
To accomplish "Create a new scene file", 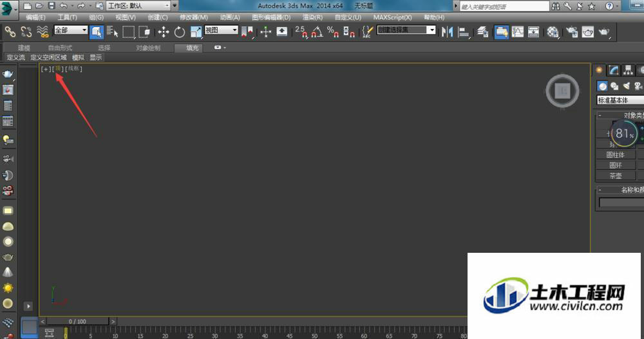I will click(28, 6).
